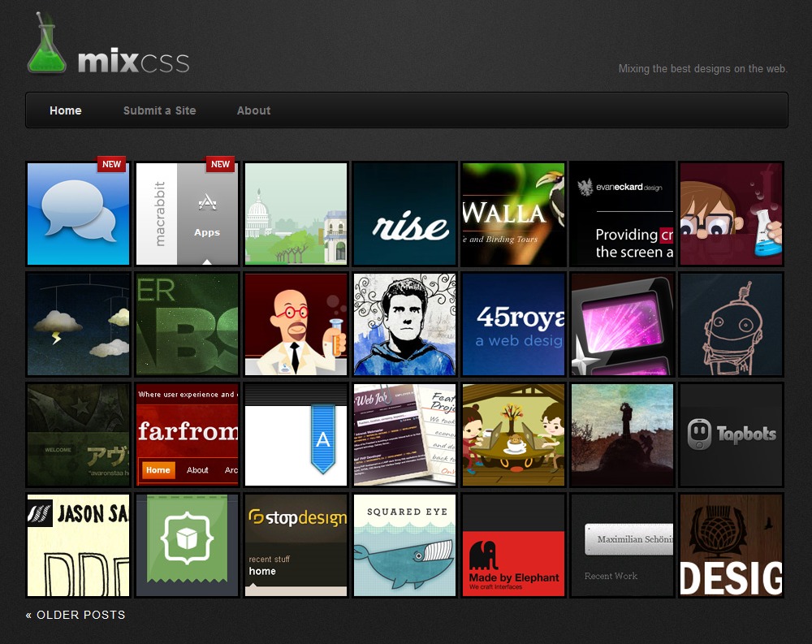Open the rise script logo thumbnail

[x=404, y=214]
